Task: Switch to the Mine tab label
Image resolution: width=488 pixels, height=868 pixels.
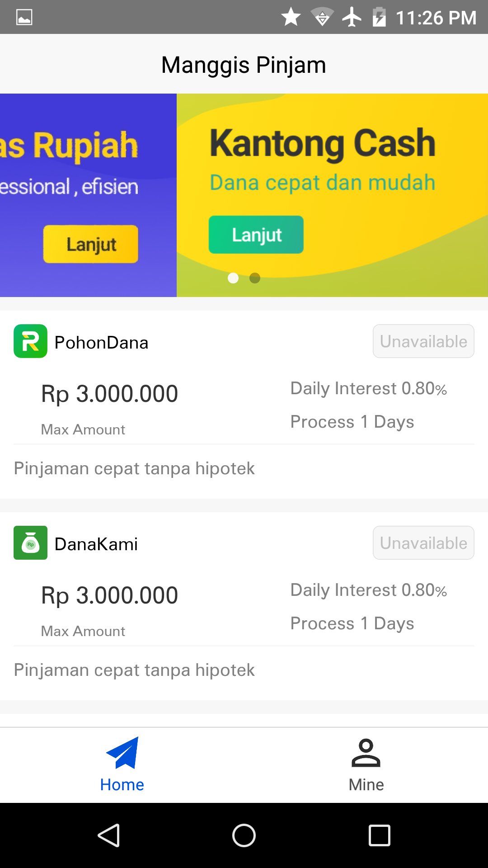Action: (x=366, y=785)
